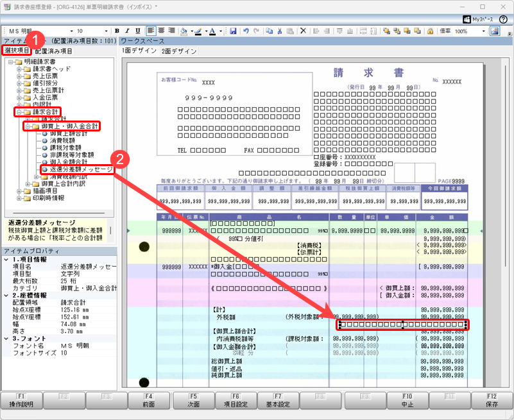Click the padlock lock icon

431,31
